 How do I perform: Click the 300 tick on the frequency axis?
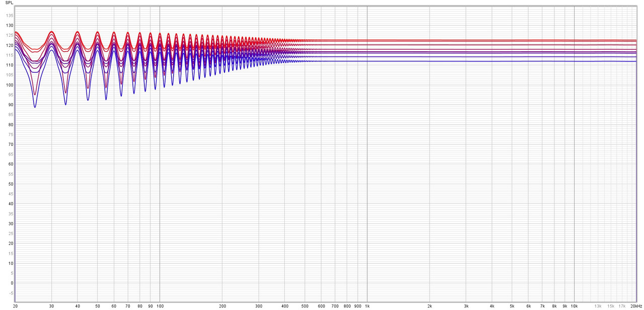click(x=259, y=306)
